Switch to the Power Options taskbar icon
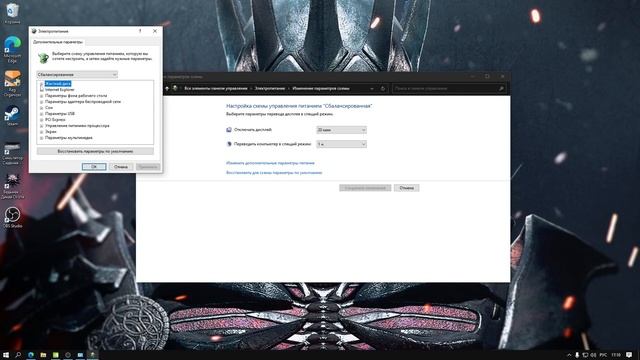 pyautogui.click(x=92, y=355)
